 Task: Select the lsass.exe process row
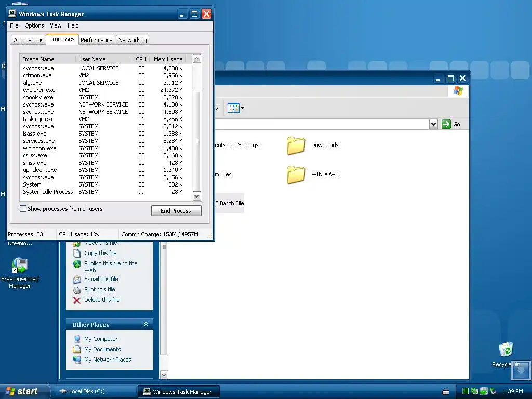coord(106,134)
